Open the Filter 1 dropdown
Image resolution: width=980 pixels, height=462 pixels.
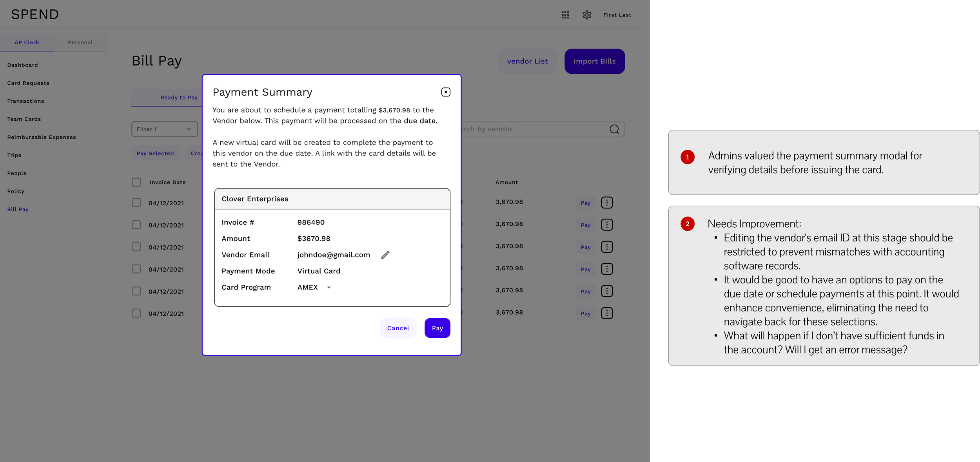pos(165,129)
